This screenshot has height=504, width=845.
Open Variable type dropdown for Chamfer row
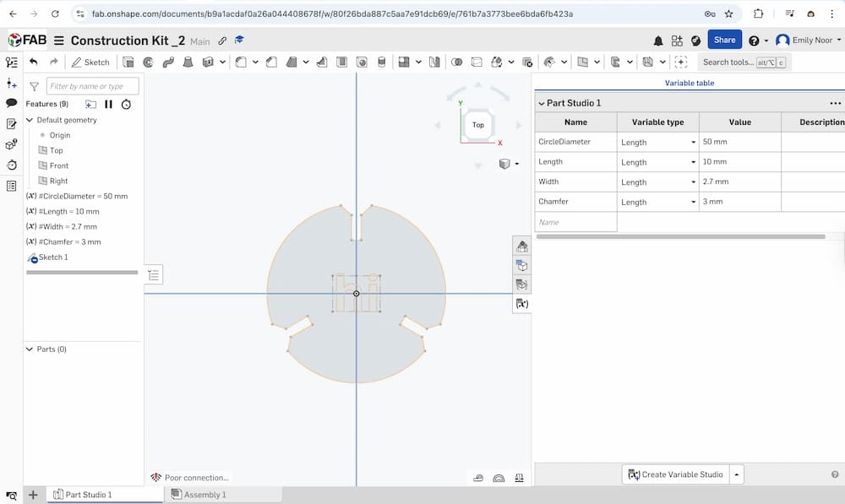coord(693,202)
